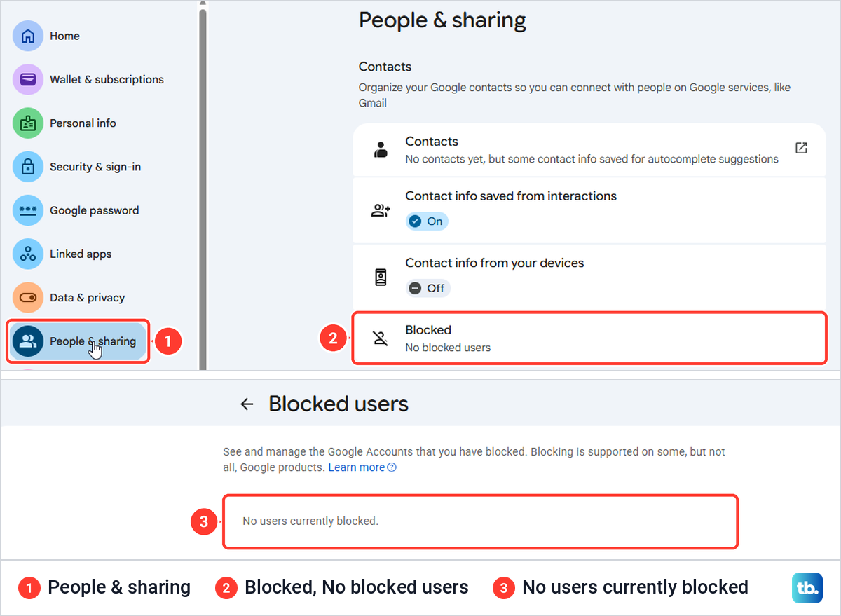
Task: Click the Personal info ID badge icon
Action: (x=28, y=123)
